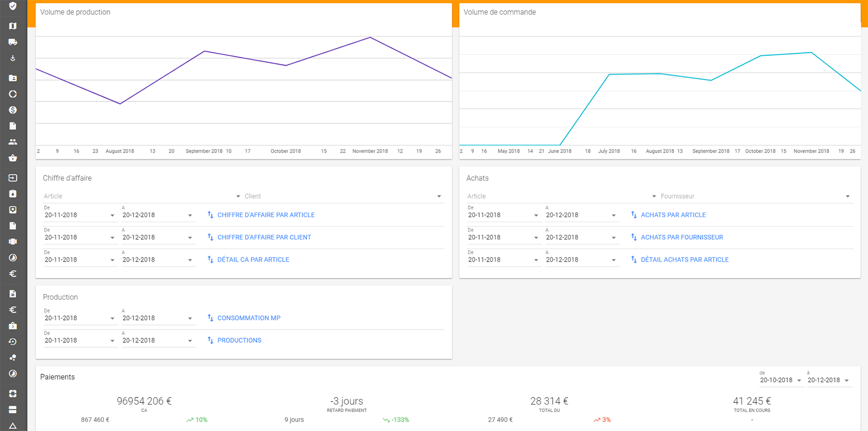Click the red 3% trend indicator
The height and width of the screenshot is (431, 868).
[602, 420]
